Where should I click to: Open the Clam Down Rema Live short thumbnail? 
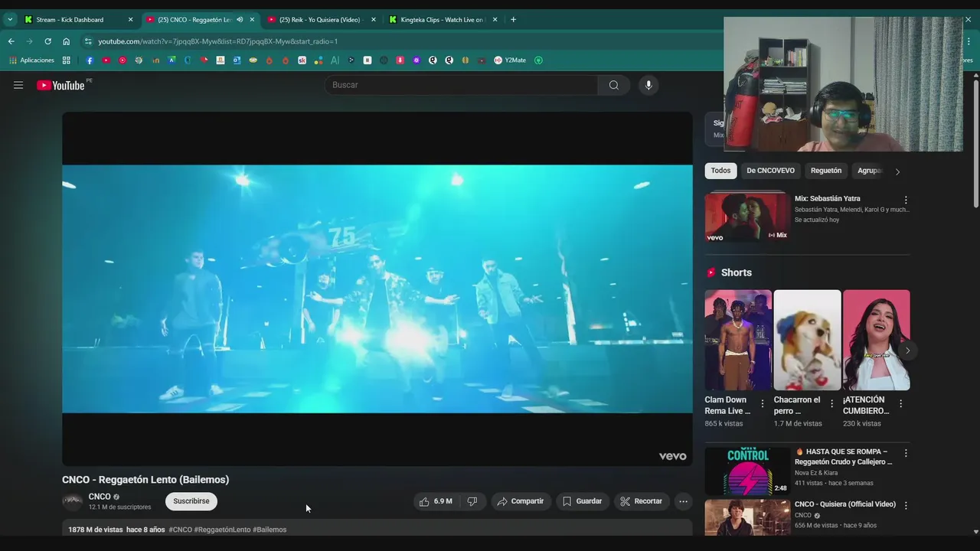tap(738, 340)
